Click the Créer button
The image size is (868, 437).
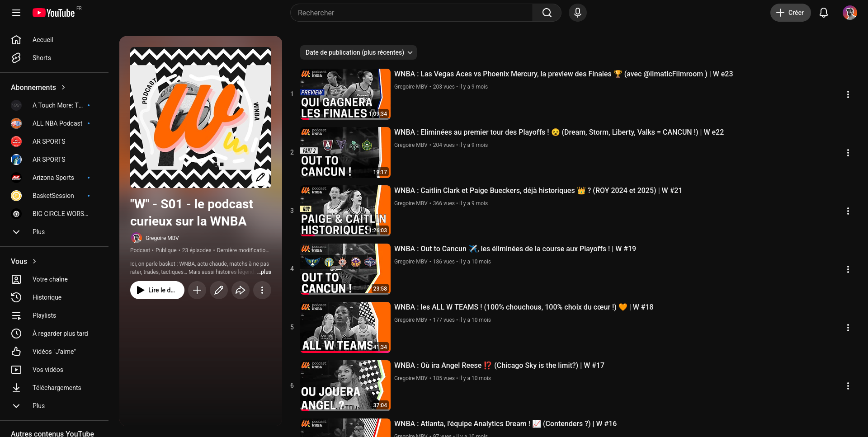(x=790, y=13)
